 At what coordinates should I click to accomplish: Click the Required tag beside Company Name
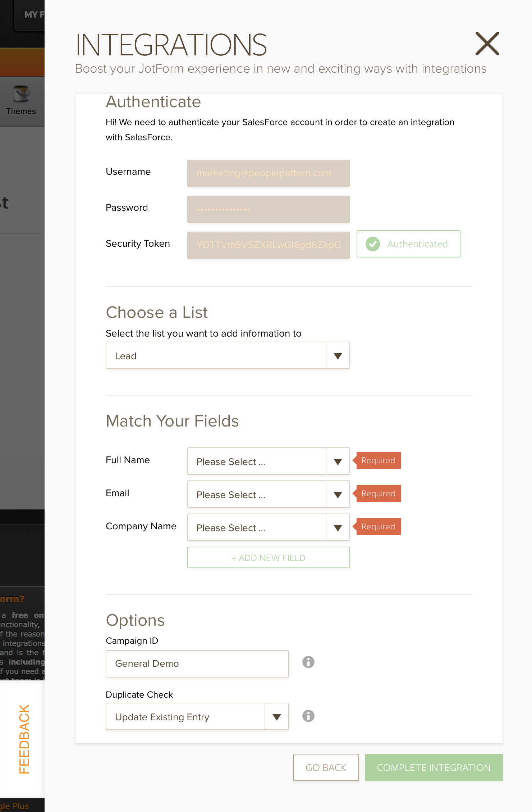(x=377, y=526)
